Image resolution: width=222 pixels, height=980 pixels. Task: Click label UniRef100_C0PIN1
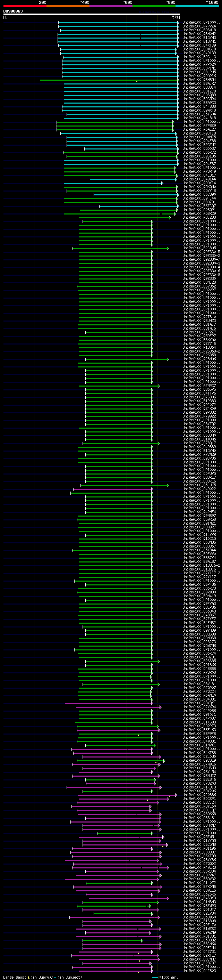[199, 68]
